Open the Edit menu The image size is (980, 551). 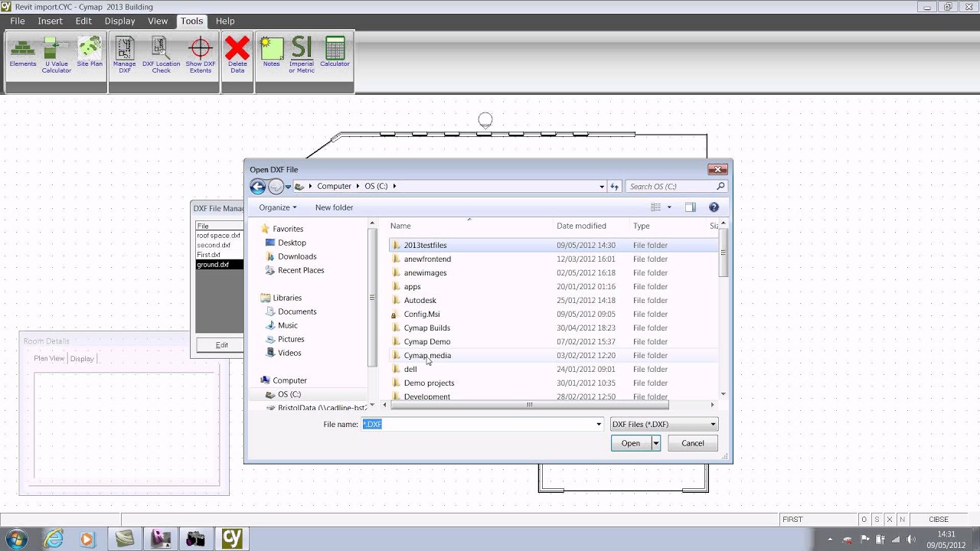point(83,21)
